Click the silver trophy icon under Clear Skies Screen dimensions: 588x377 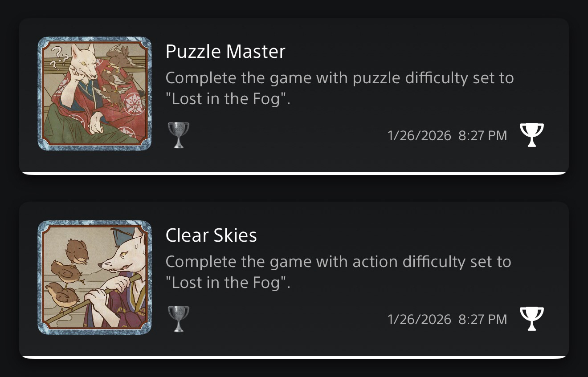click(178, 318)
